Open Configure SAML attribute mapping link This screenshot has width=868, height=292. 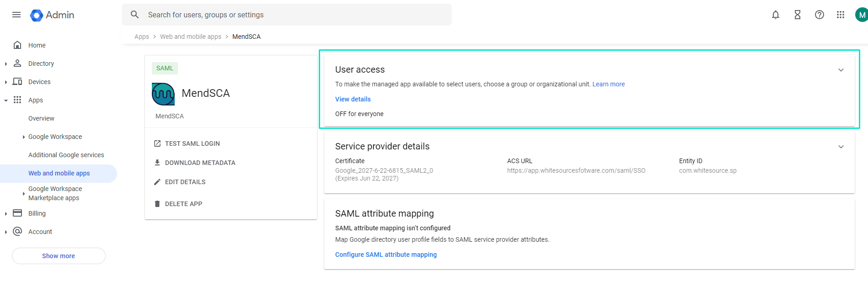click(386, 255)
